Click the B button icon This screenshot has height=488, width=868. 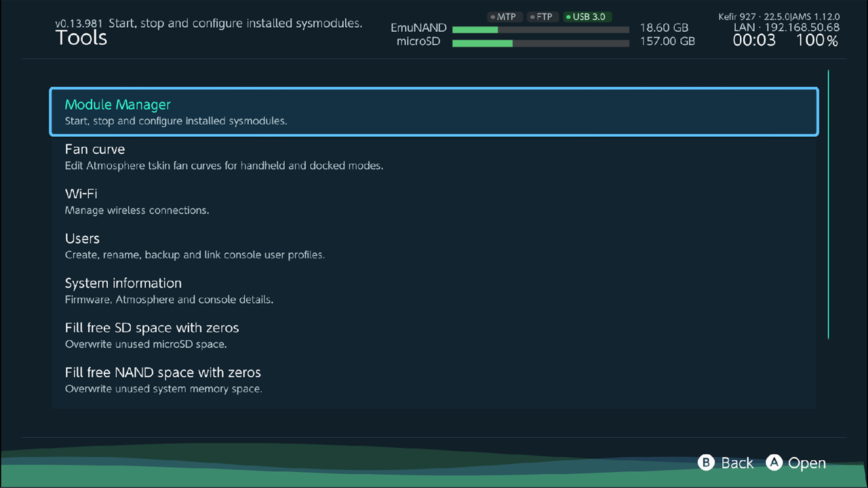(707, 462)
